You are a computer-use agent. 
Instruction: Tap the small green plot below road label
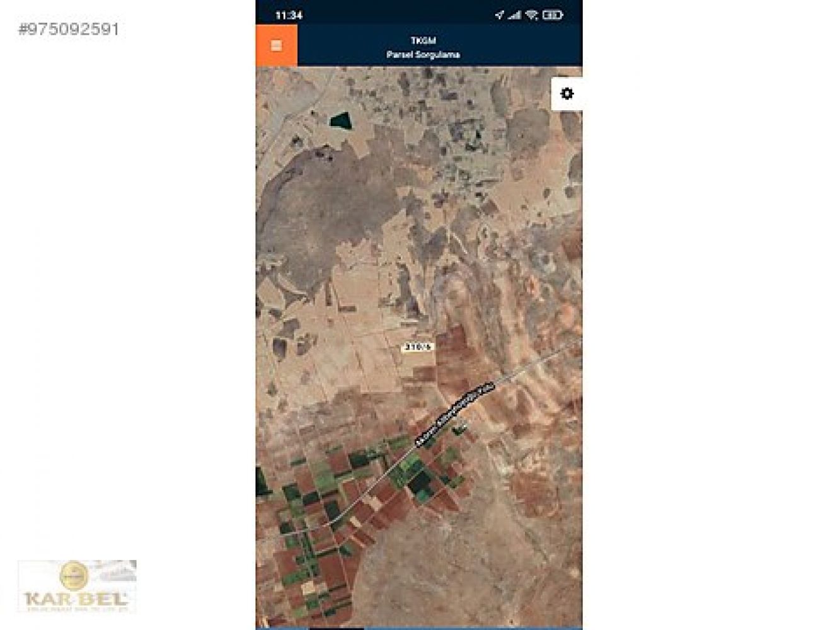(459, 430)
